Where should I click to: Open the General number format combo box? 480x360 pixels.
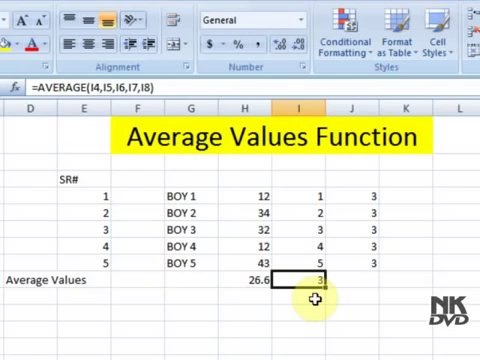point(253,20)
